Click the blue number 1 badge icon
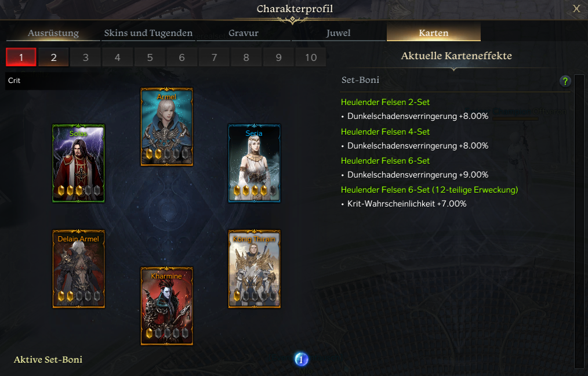The image size is (588, 376). pyautogui.click(x=301, y=360)
